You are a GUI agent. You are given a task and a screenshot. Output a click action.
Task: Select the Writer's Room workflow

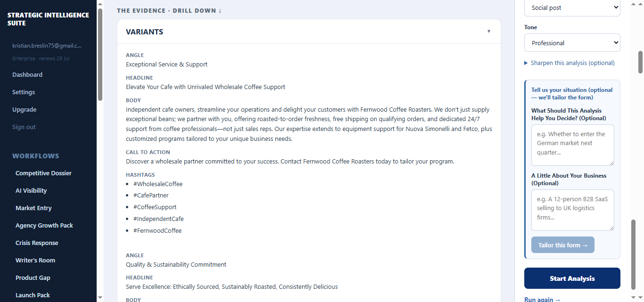point(35,260)
